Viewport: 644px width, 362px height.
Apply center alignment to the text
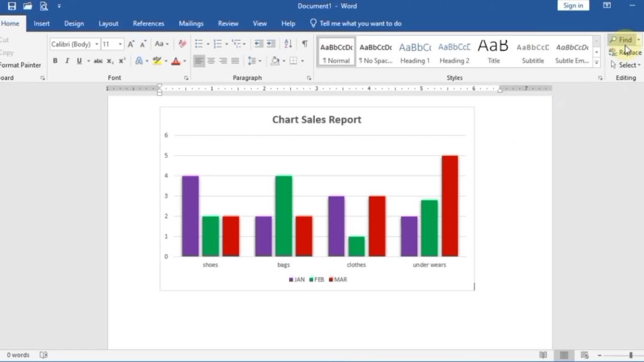(x=211, y=61)
